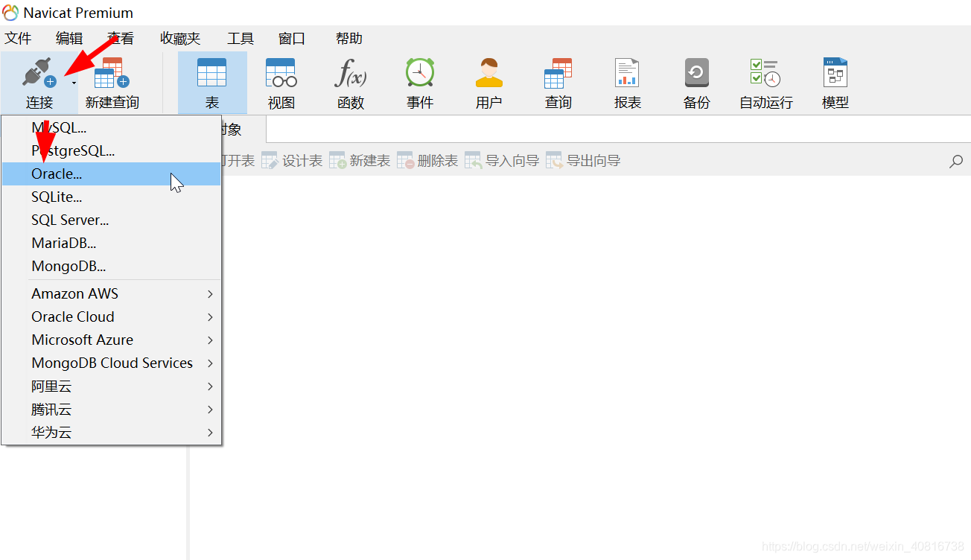Viewport: 971px width, 560px height.
Task: Click the New Query (新建查询) icon
Action: pyautogui.click(x=112, y=74)
